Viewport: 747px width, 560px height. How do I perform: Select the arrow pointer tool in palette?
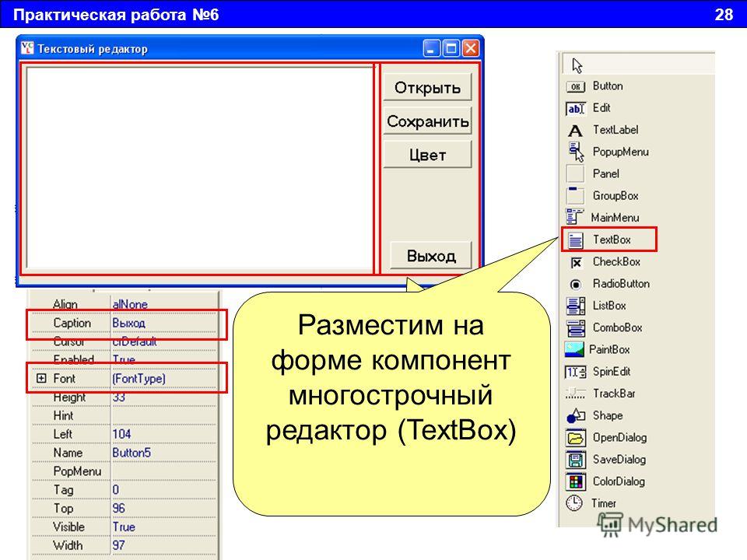click(577, 65)
